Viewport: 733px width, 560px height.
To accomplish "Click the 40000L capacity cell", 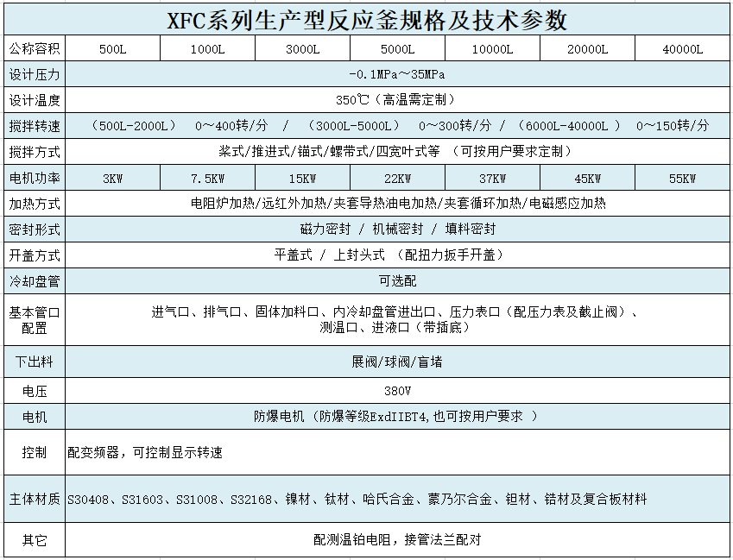I will tap(682, 50).
